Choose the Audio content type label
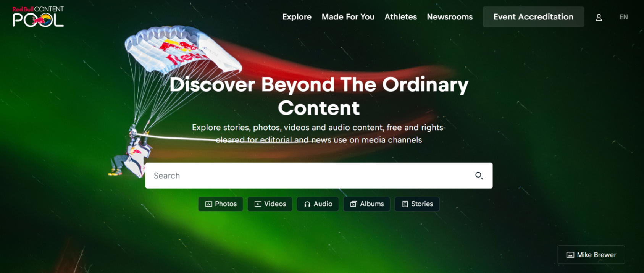Image resolution: width=644 pixels, height=273 pixels. point(323,204)
